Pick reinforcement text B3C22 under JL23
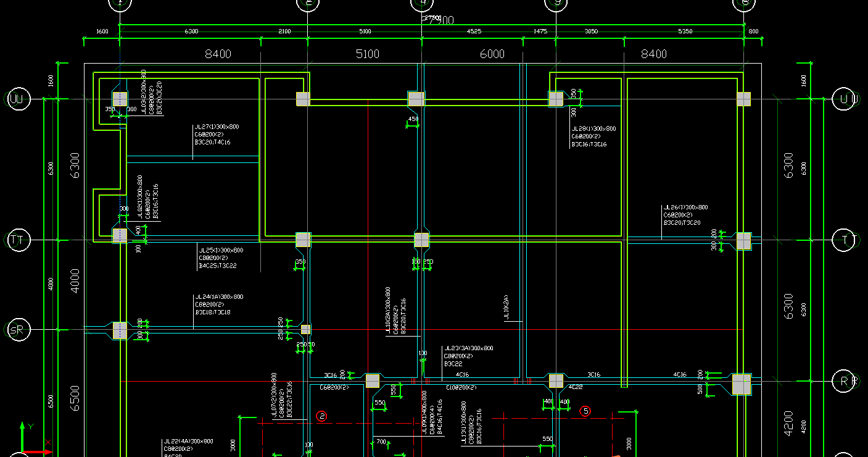Screen dimensions: 868x457 click(453, 364)
